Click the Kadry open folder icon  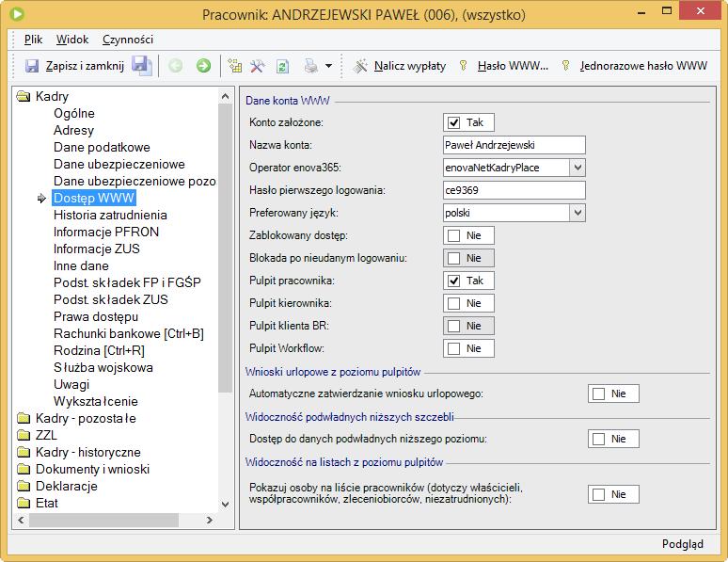(24, 96)
